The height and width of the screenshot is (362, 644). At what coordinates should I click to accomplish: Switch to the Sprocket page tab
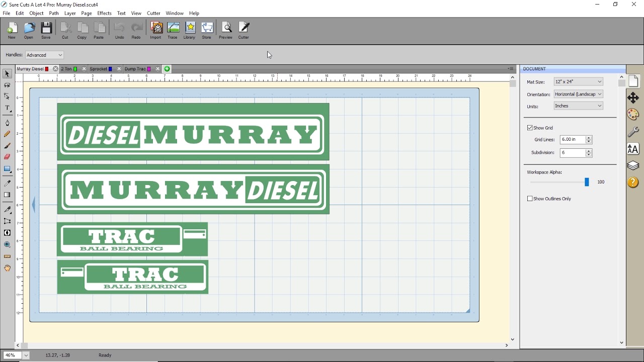[101, 69]
